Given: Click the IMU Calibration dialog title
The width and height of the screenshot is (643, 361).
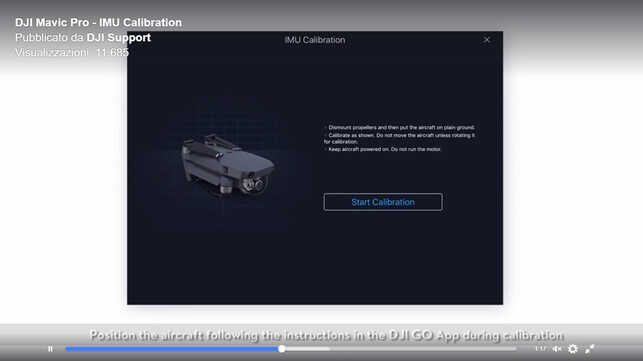Looking at the screenshot, I should point(315,40).
